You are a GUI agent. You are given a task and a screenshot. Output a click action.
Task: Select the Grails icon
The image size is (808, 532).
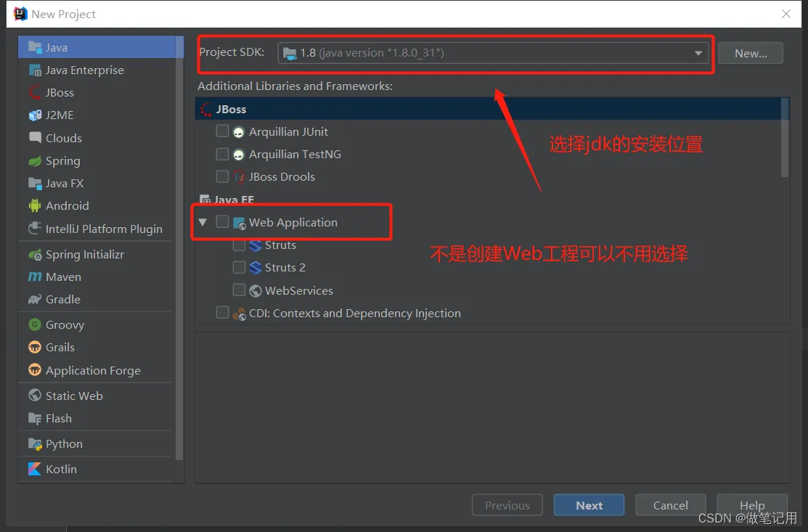tap(35, 347)
